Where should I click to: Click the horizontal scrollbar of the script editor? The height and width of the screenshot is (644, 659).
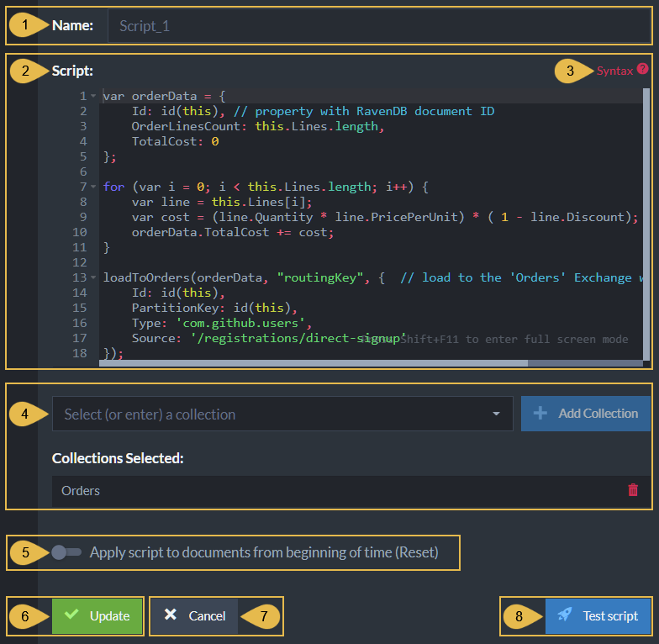tap(313, 363)
